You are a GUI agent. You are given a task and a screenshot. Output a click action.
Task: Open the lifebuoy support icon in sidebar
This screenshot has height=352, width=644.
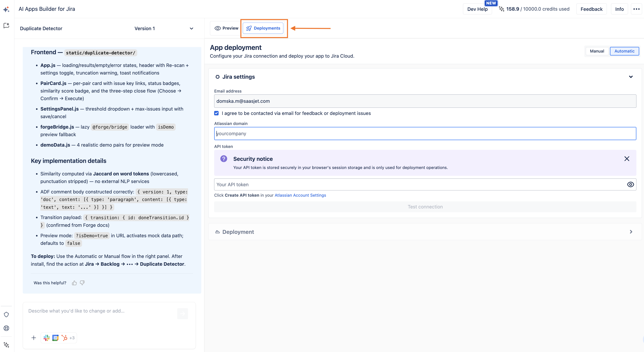pyautogui.click(x=6, y=328)
